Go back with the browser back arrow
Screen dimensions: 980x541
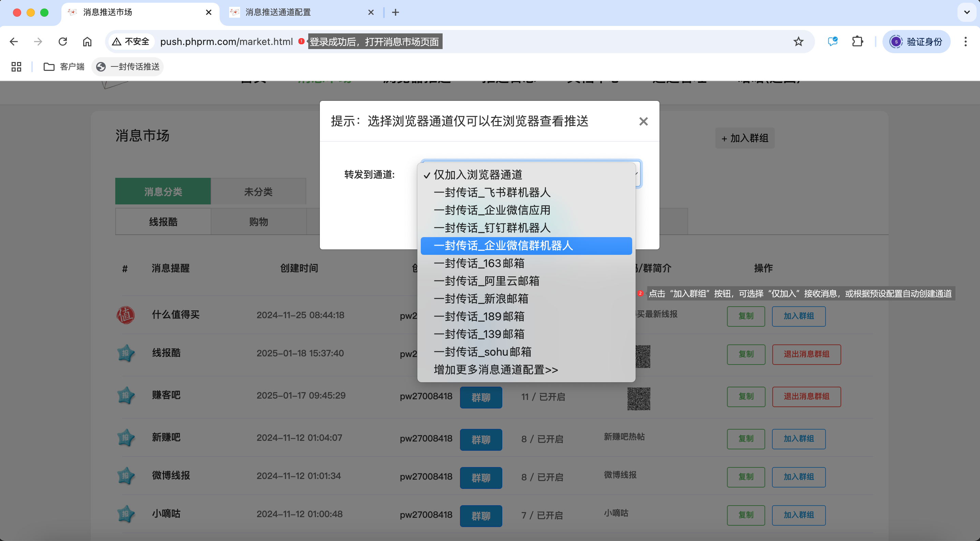tap(14, 42)
